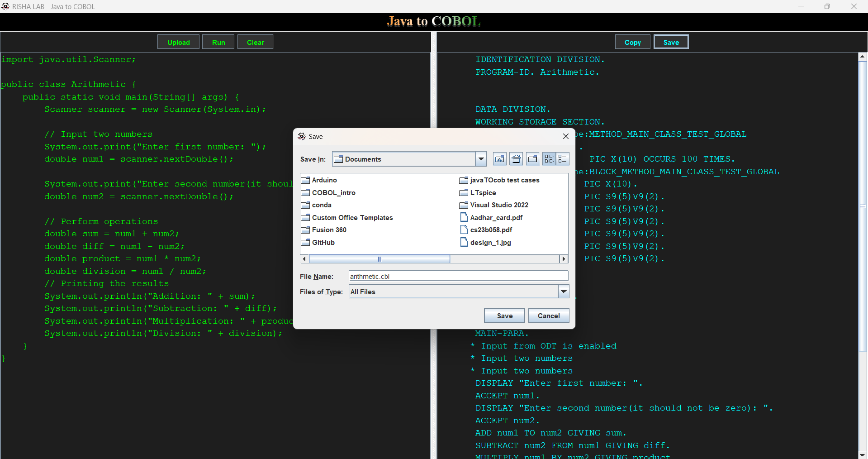This screenshot has height=459, width=868.
Task: Select the LTspice folder
Action: click(478, 193)
